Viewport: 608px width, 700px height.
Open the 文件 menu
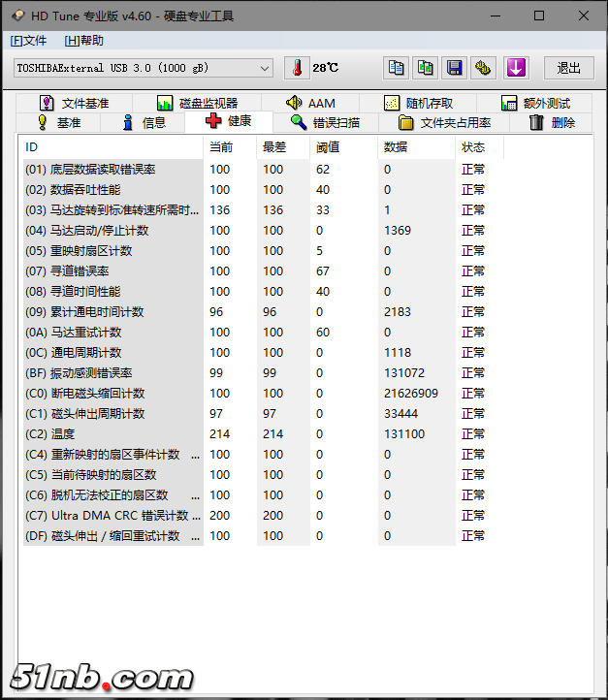tap(28, 41)
